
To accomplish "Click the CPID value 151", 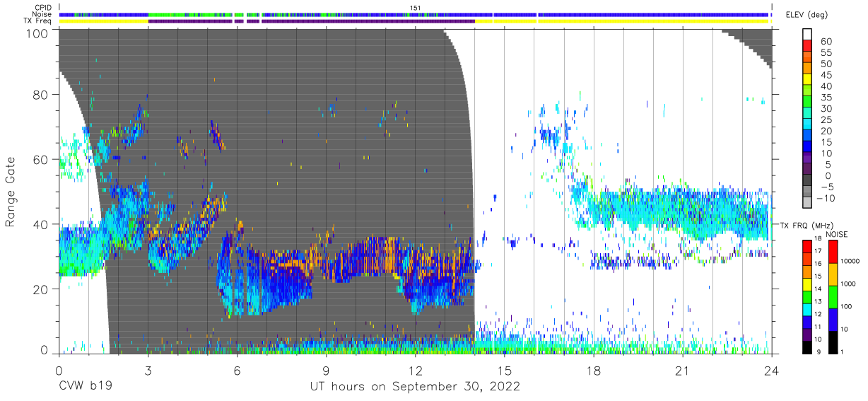I will pos(415,8).
